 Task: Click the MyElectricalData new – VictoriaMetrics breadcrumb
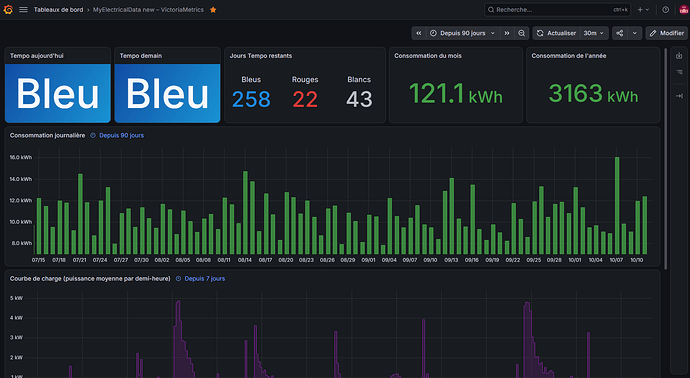click(x=148, y=10)
